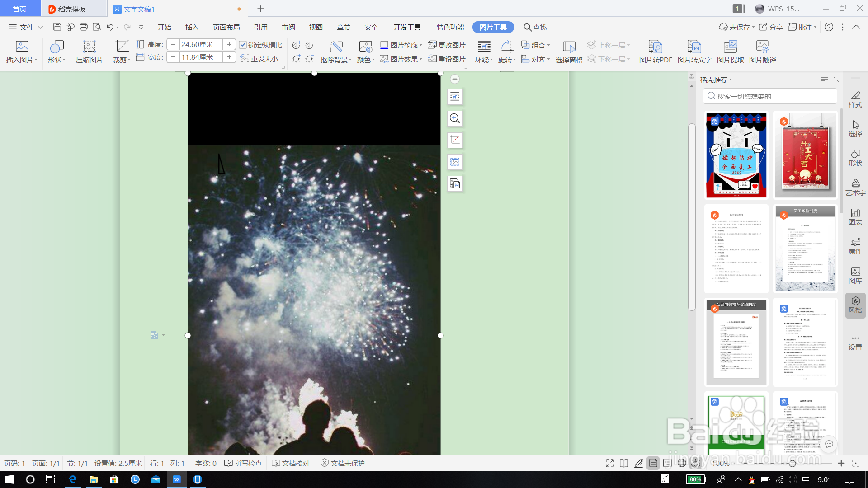Image resolution: width=868 pixels, height=488 pixels.
Task: Open the 插入 insert ribbon tab
Action: (x=192, y=27)
